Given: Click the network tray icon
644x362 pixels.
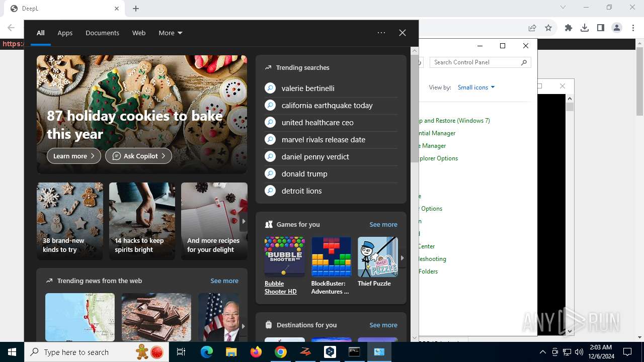Looking at the screenshot, I should [x=567, y=352].
